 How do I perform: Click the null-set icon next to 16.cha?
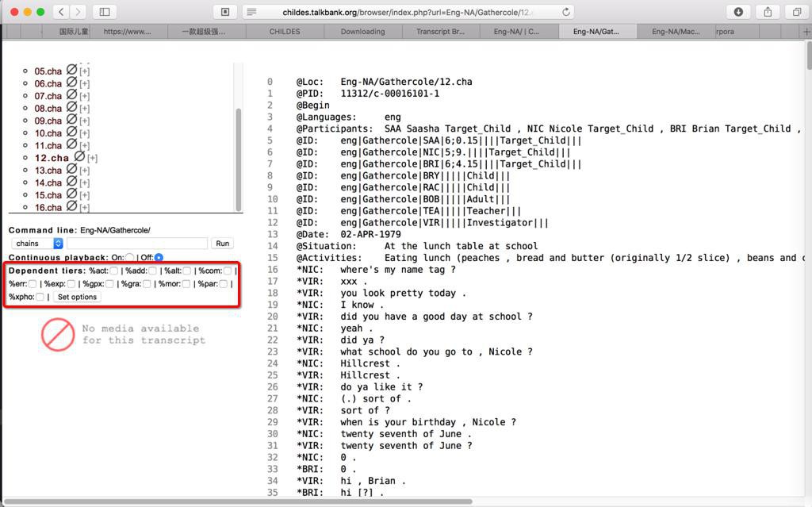point(71,207)
